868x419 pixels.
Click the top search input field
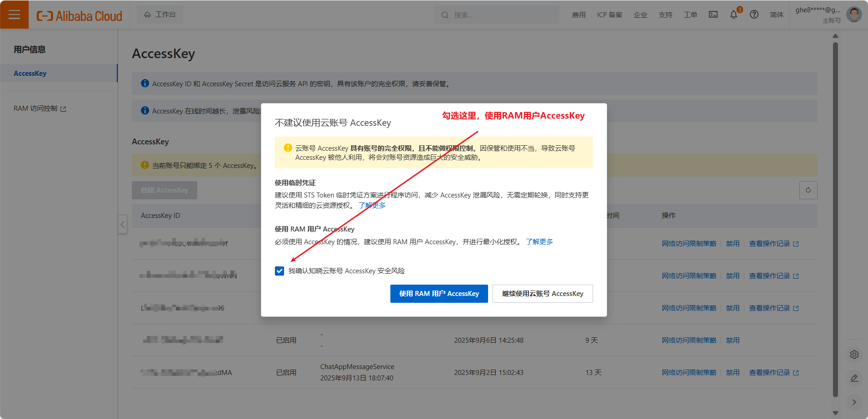500,15
